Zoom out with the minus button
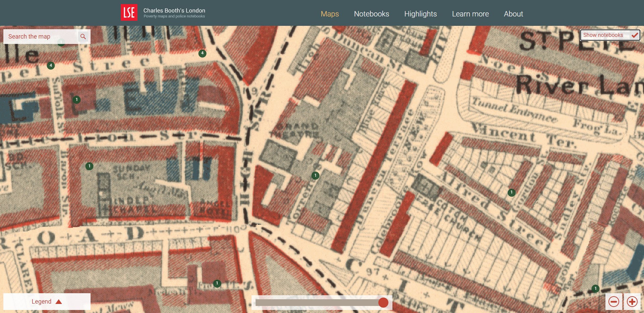The image size is (644, 313). pos(614,302)
